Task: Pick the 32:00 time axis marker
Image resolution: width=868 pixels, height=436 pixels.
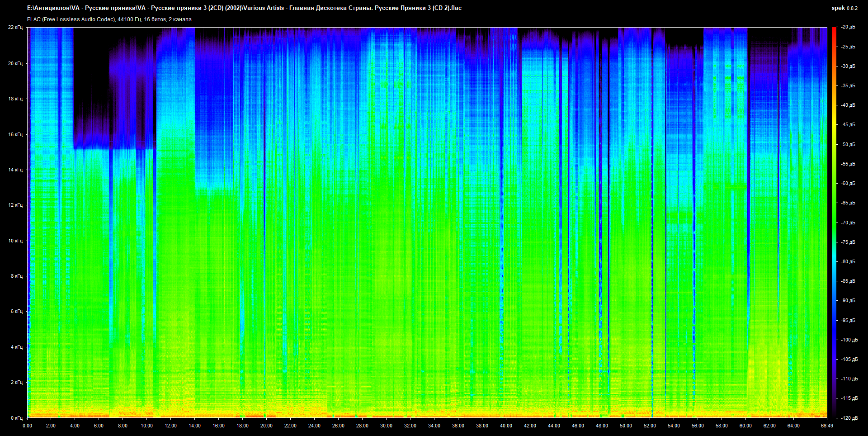Action: tap(410, 426)
